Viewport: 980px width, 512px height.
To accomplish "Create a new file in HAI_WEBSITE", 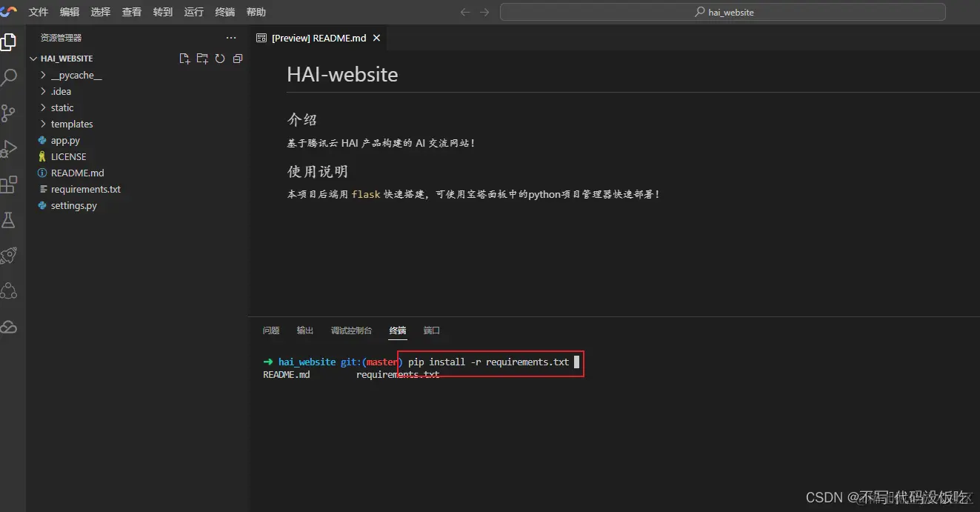I will point(184,59).
